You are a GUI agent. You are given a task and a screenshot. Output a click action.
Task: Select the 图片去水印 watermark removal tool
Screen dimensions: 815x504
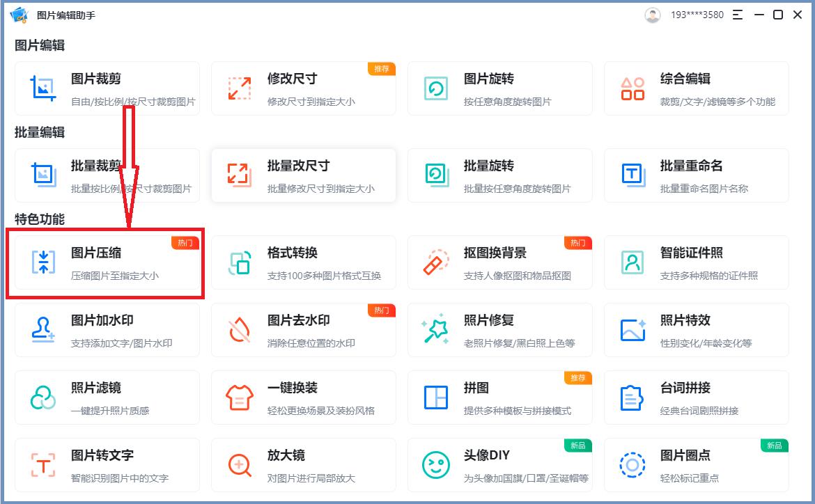tap(304, 330)
